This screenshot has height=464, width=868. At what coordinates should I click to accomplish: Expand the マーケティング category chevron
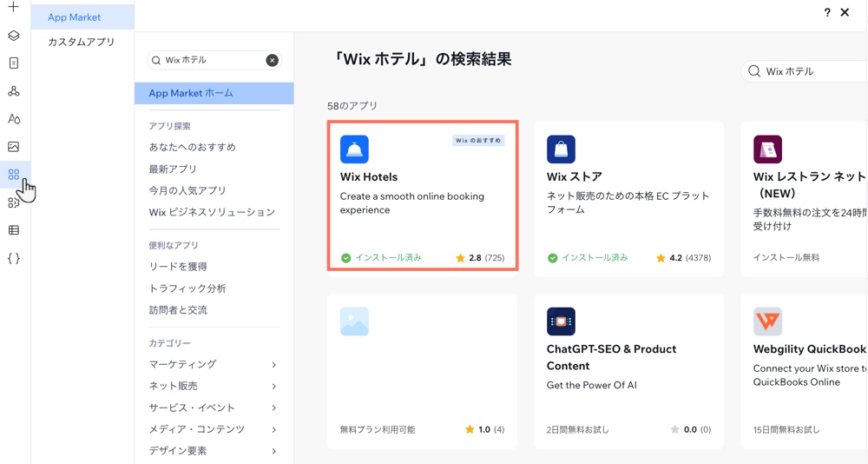(x=274, y=364)
